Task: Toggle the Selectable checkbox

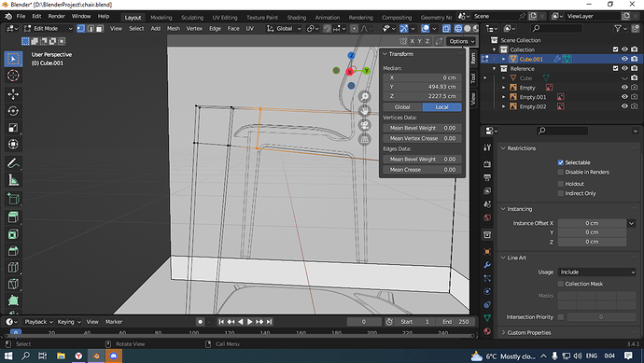Action: tap(561, 162)
